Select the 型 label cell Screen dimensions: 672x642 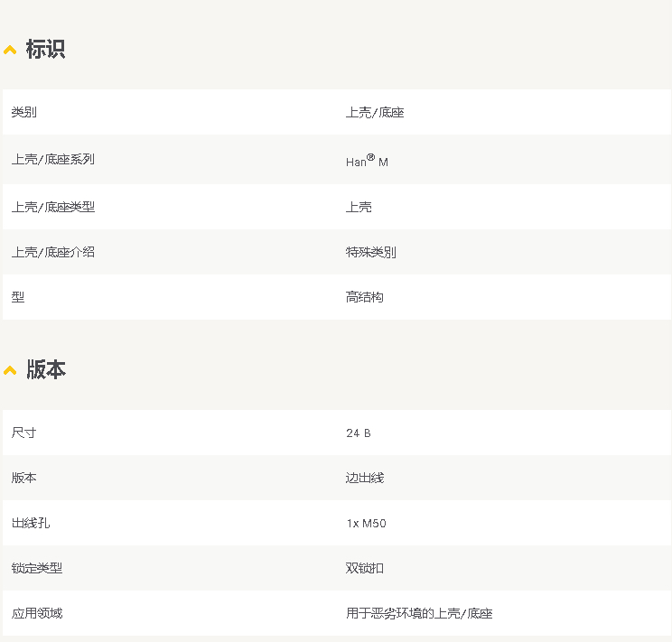pyautogui.click(x=18, y=297)
